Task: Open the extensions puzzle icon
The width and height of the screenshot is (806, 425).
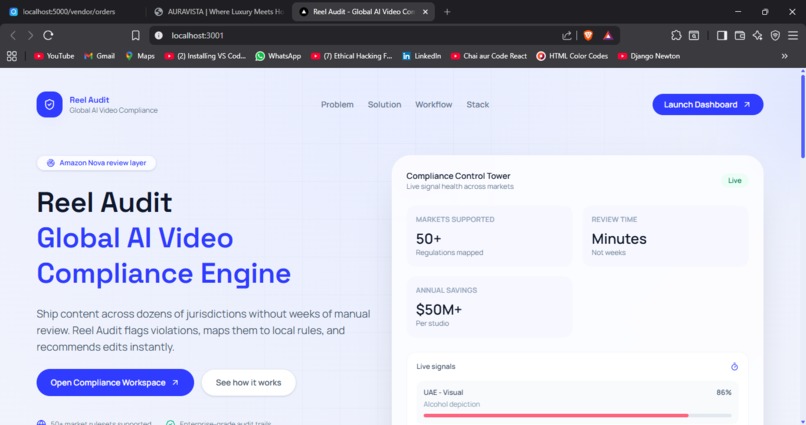Action: click(x=676, y=35)
